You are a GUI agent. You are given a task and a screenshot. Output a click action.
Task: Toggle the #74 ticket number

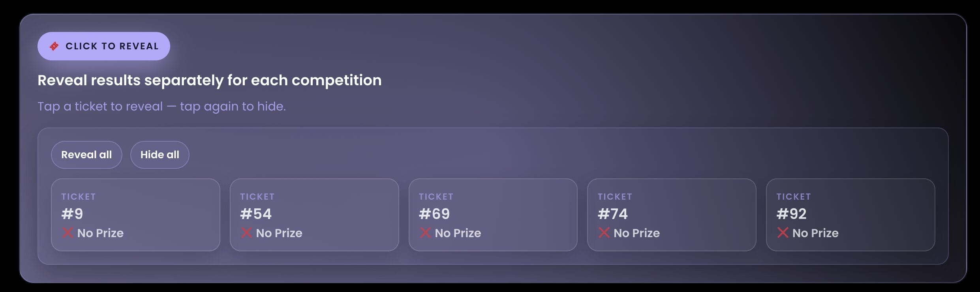pyautogui.click(x=613, y=214)
